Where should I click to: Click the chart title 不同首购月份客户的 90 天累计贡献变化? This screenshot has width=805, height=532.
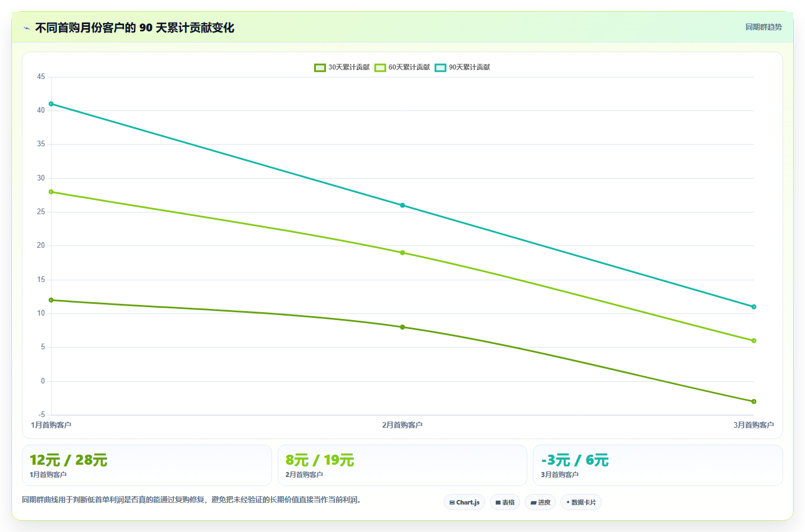[x=135, y=28]
